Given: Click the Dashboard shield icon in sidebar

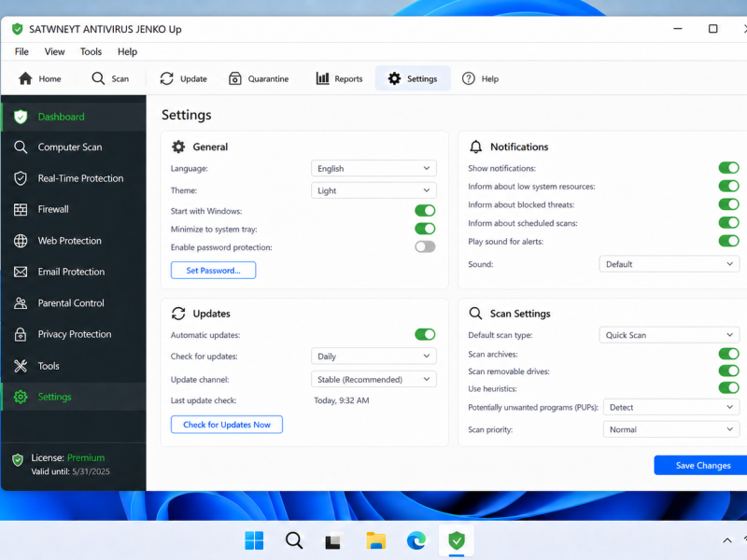Looking at the screenshot, I should click(21, 117).
